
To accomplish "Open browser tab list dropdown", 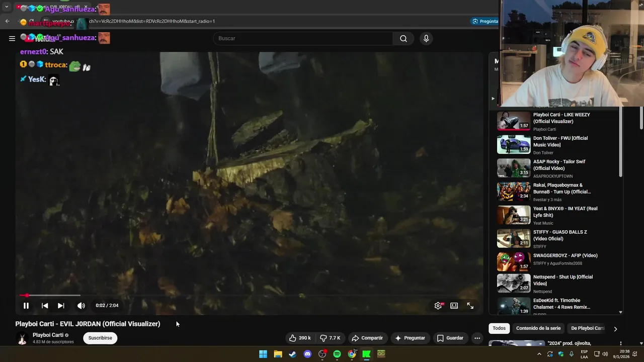I will click(7, 7).
